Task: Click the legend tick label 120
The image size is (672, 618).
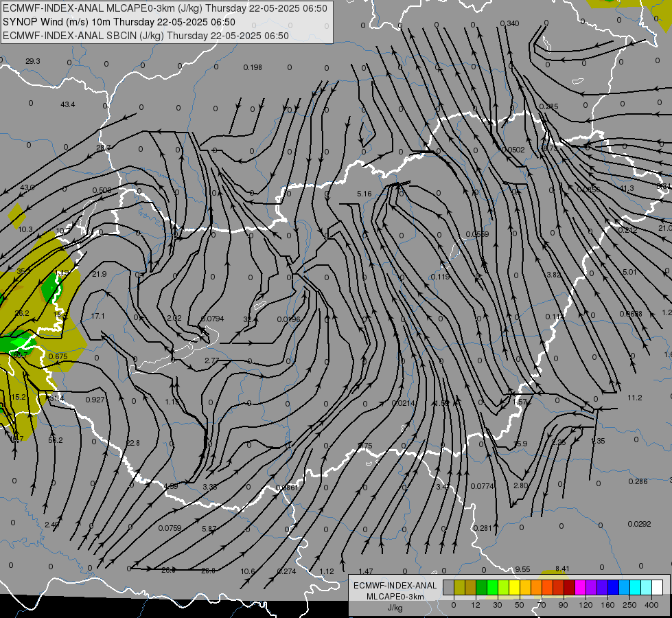Action: coord(586,605)
